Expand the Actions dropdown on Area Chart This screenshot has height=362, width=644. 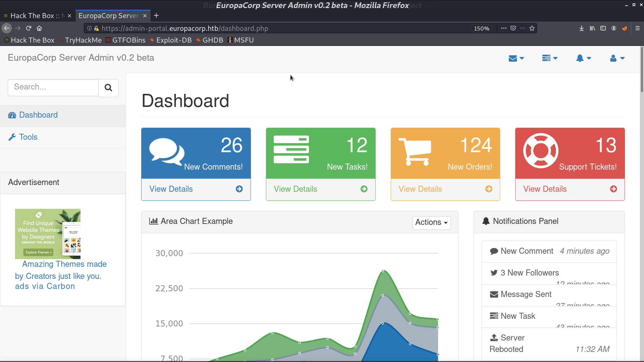tap(431, 223)
